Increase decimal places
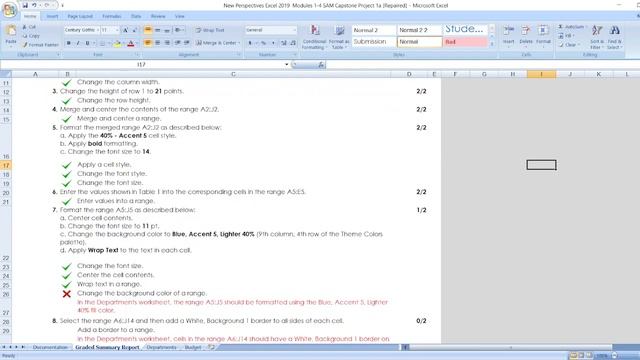Viewport: 640px width, 360px height. [284, 43]
